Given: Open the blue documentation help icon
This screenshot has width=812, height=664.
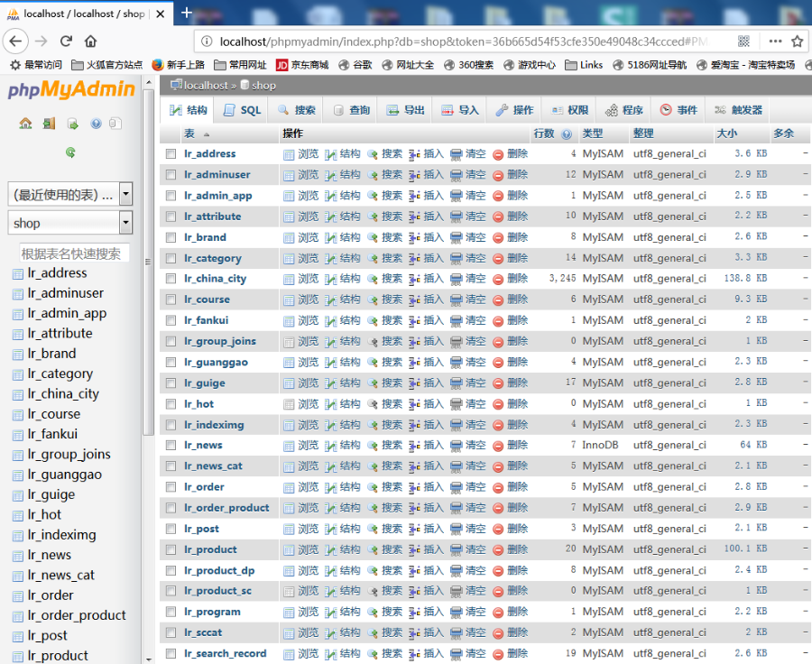Looking at the screenshot, I should tap(96, 124).
